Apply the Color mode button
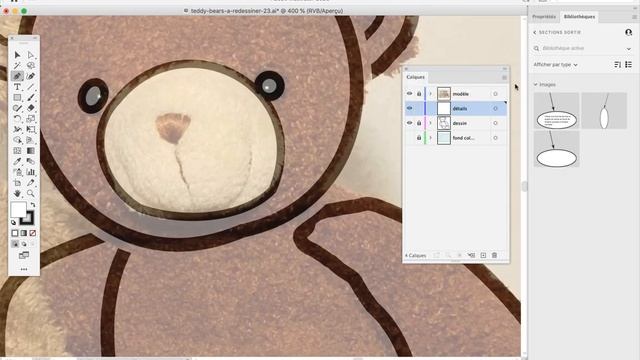This screenshot has height=360, width=640. pos(15,233)
